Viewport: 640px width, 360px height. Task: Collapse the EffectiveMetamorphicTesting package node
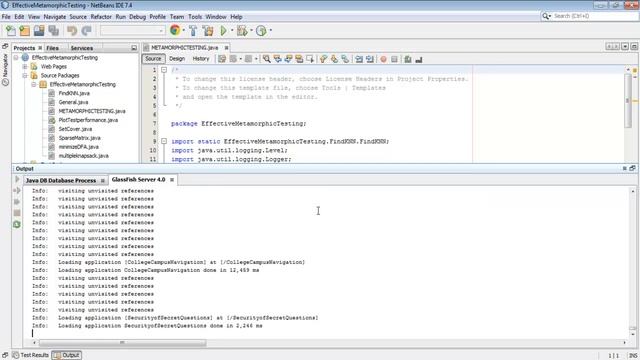(x=34, y=84)
